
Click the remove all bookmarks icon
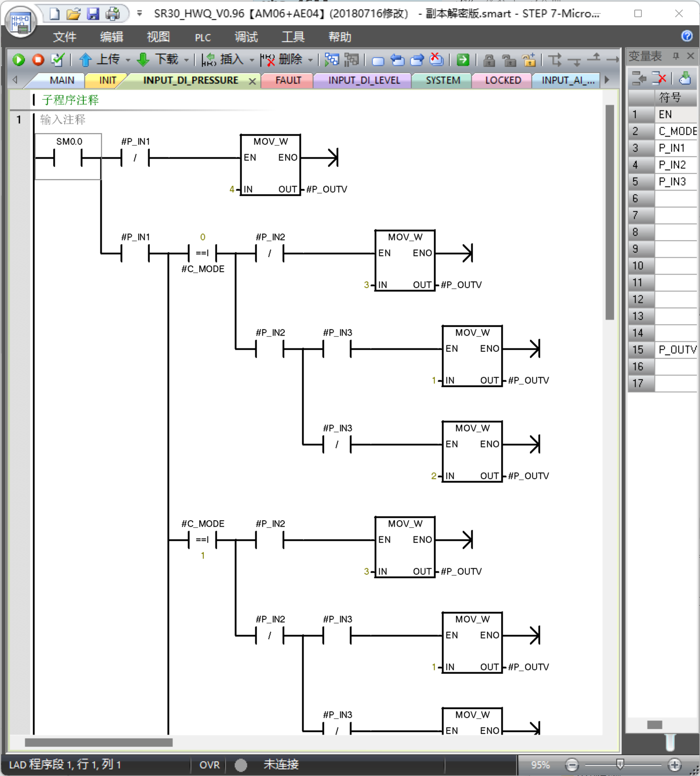(x=436, y=60)
